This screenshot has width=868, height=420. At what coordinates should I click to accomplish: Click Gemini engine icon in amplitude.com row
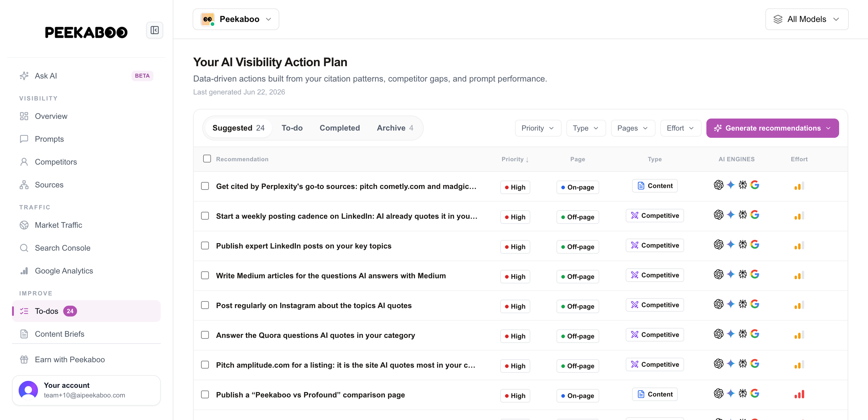point(730,364)
